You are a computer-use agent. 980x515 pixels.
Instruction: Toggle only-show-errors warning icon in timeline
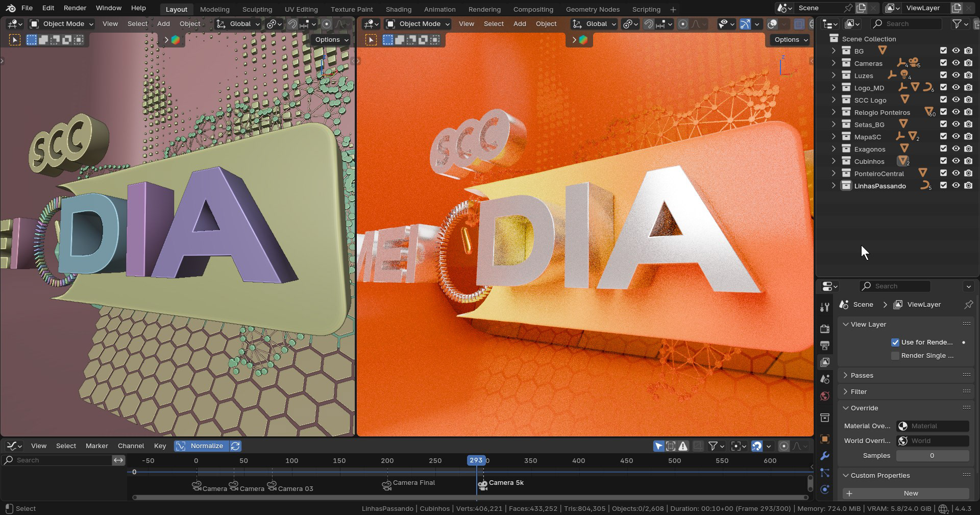point(683,446)
